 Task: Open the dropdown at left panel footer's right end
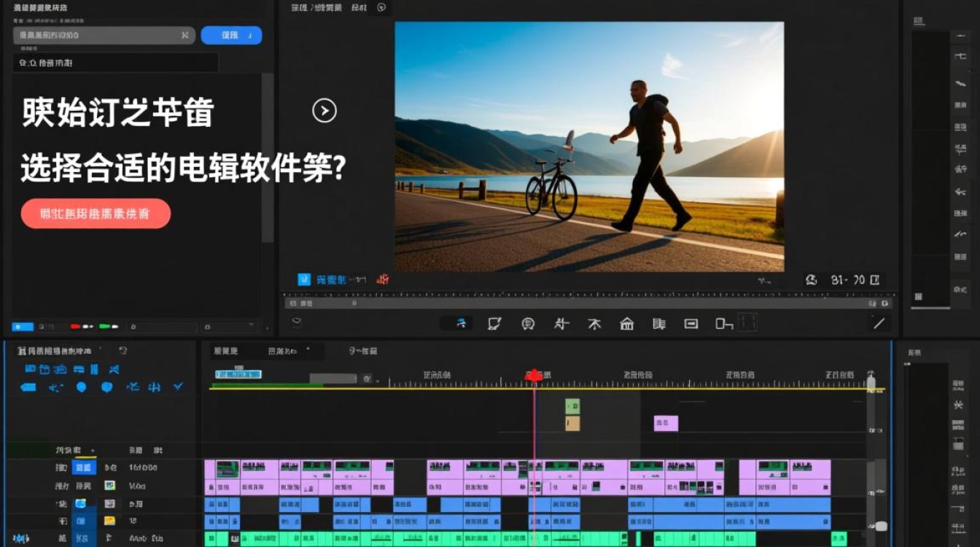(x=229, y=326)
